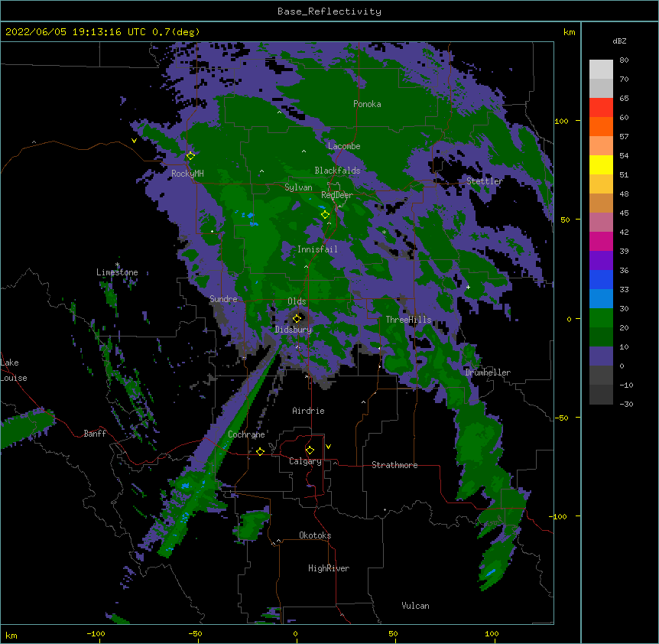659x644 pixels.
Task: Click the Calgary city label
Action: coord(305,461)
